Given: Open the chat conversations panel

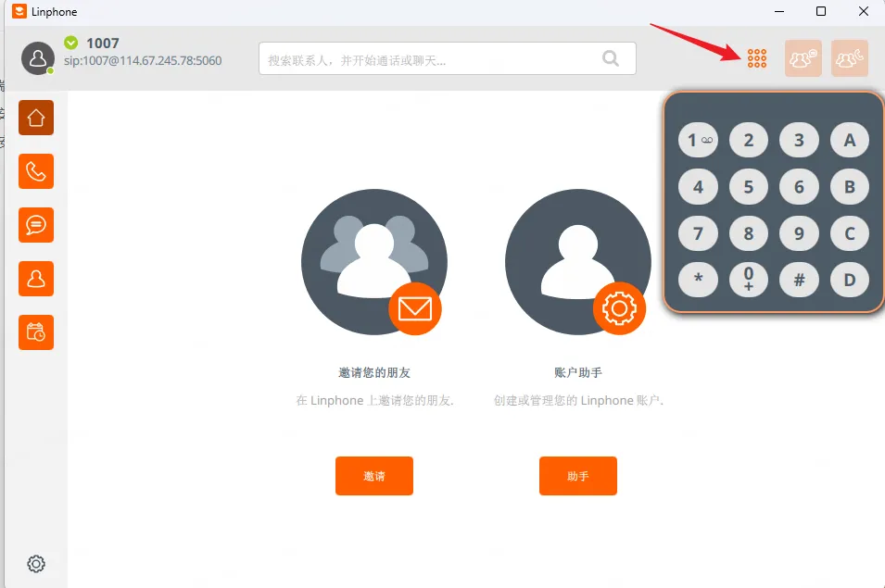Looking at the screenshot, I should pyautogui.click(x=35, y=225).
